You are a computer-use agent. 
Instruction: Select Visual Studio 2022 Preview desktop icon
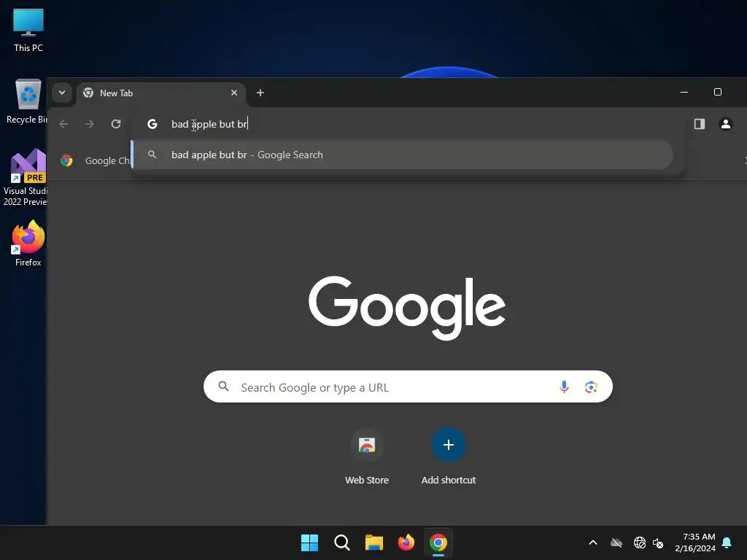tap(25, 177)
